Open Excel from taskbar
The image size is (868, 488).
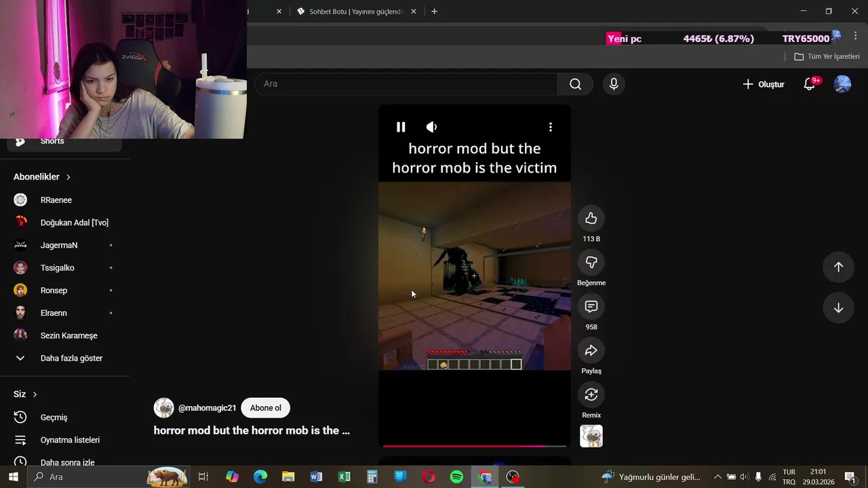pos(344,476)
